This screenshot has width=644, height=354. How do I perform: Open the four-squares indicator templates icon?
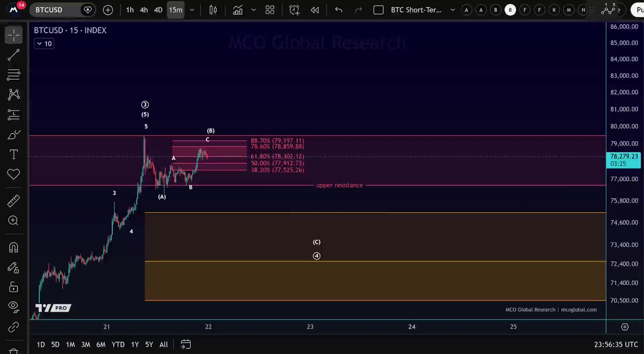[x=270, y=10]
